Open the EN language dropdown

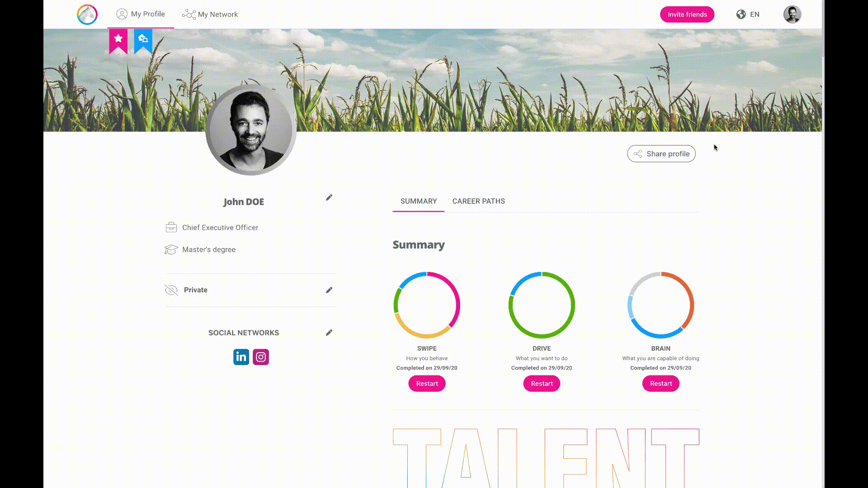click(755, 14)
